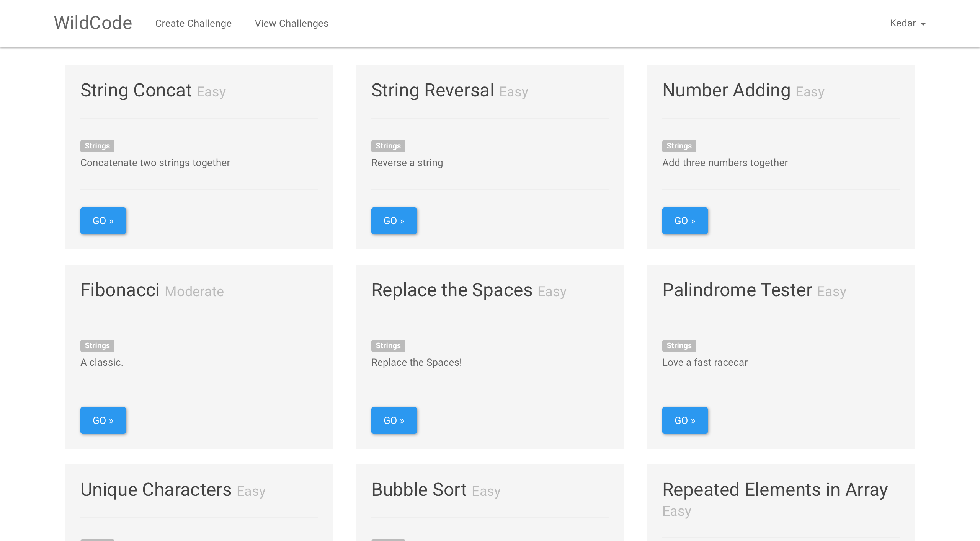Click the Unique Characters card title
This screenshot has width=980, height=541.
tap(156, 490)
